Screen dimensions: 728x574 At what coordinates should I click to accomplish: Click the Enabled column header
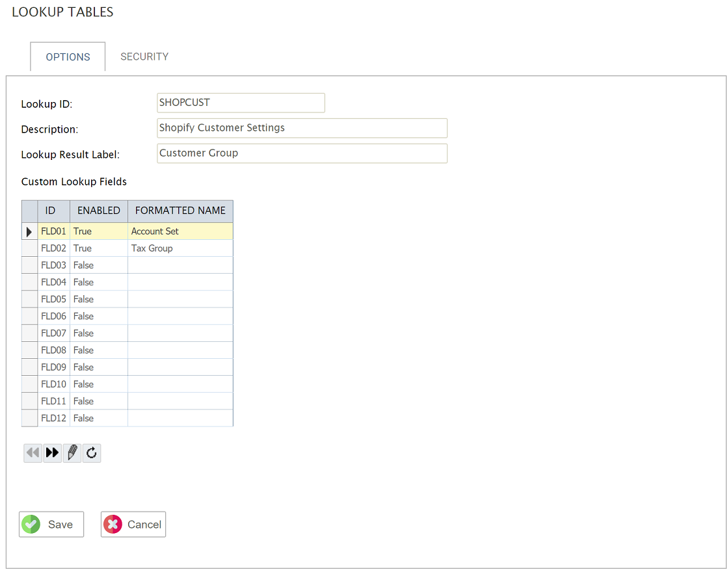(99, 211)
